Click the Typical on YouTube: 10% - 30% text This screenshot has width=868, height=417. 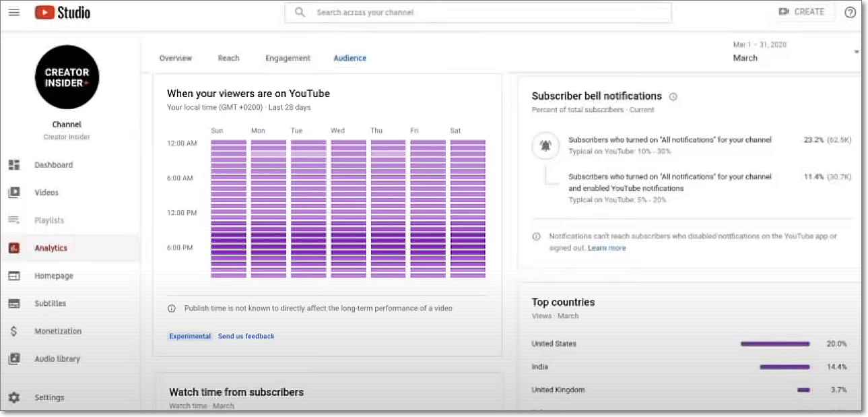click(x=620, y=152)
